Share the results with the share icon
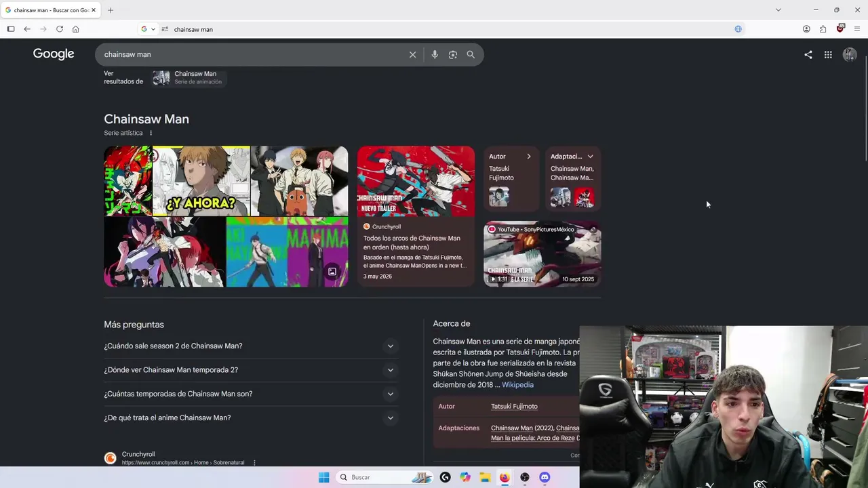Image resolution: width=868 pixels, height=488 pixels. coord(808,55)
